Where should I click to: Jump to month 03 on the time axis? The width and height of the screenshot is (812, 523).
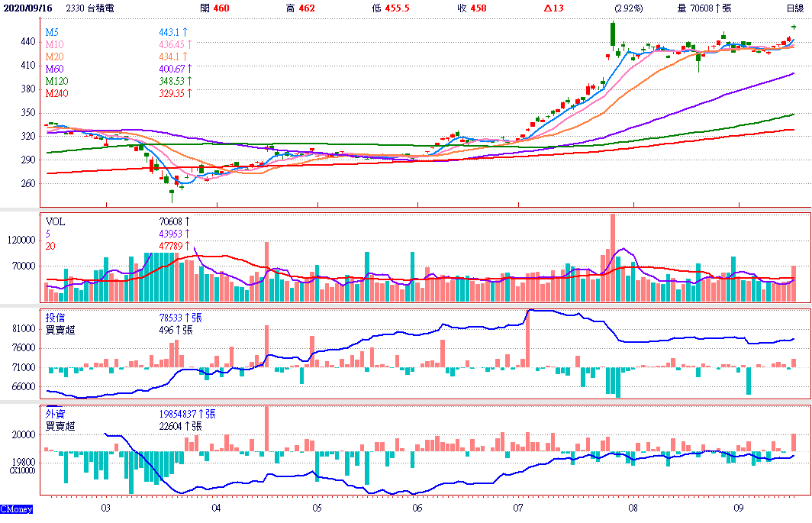[x=105, y=507]
